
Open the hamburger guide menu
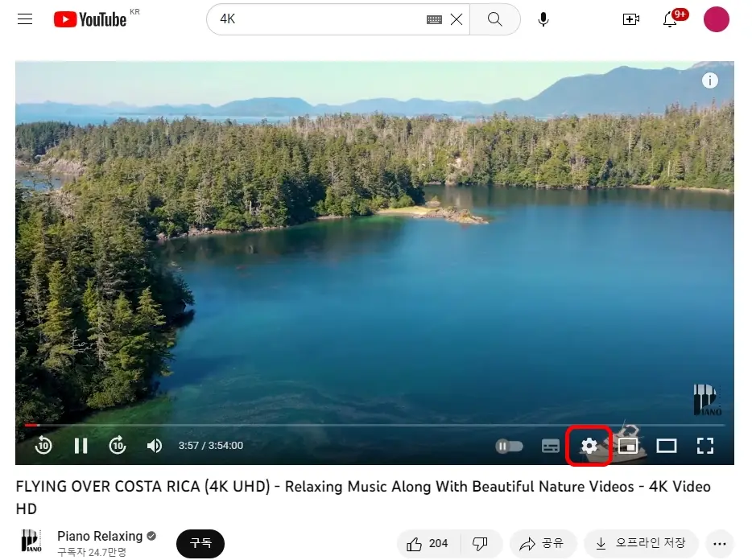point(25,19)
